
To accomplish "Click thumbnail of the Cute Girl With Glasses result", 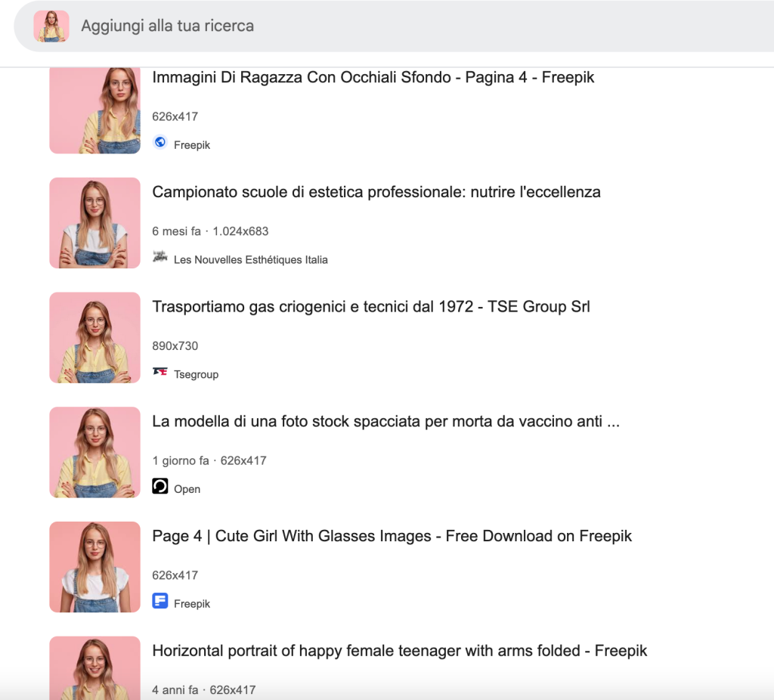I will [94, 567].
